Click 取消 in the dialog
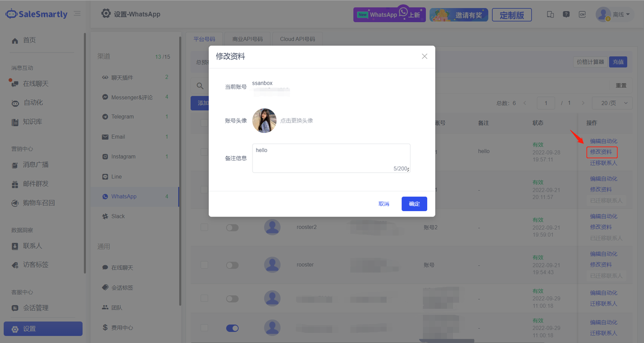Image resolution: width=644 pixels, height=343 pixels. (384, 204)
